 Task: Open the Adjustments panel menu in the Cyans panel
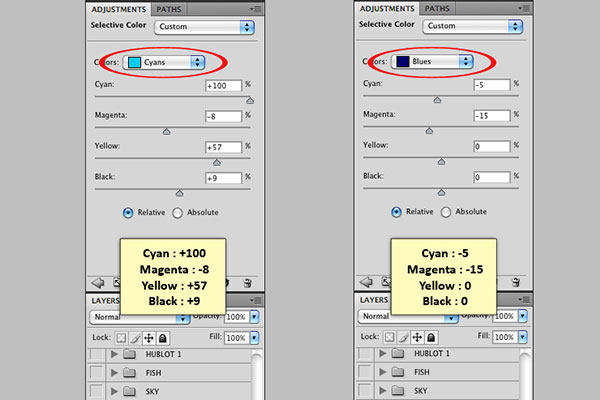[x=256, y=9]
